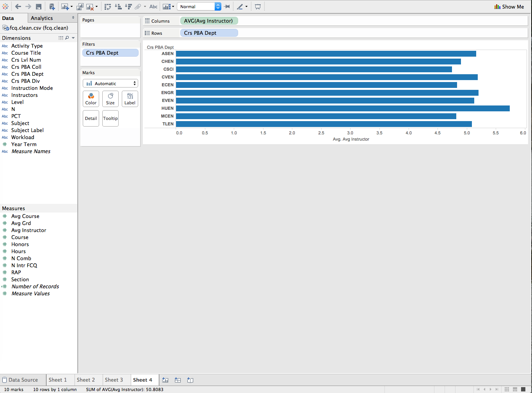Expand the highlight pen dropdown arrow
This screenshot has width=532, height=393.
tap(246, 7)
